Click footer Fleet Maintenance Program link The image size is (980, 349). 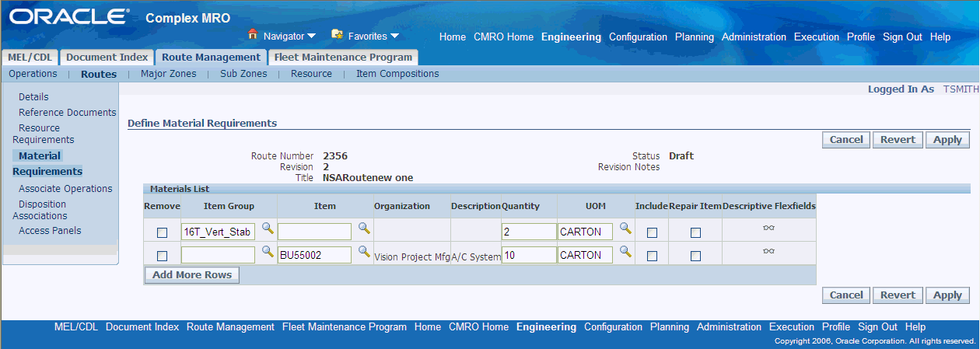[x=345, y=327]
